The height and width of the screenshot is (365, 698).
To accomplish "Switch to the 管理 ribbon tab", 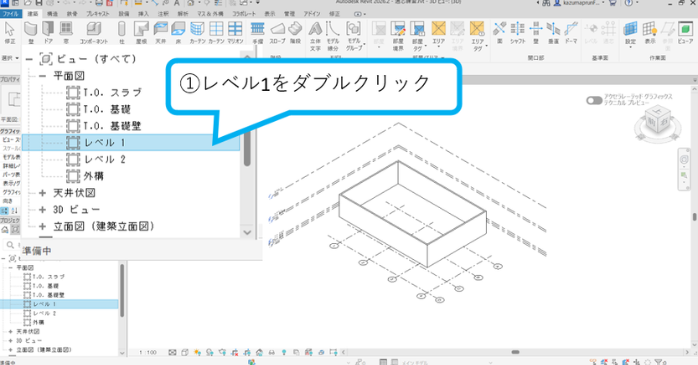I will 290,14.
